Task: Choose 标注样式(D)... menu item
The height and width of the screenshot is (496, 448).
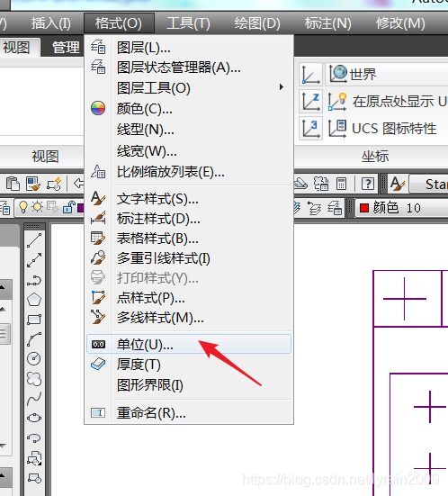Action: pyautogui.click(x=189, y=219)
